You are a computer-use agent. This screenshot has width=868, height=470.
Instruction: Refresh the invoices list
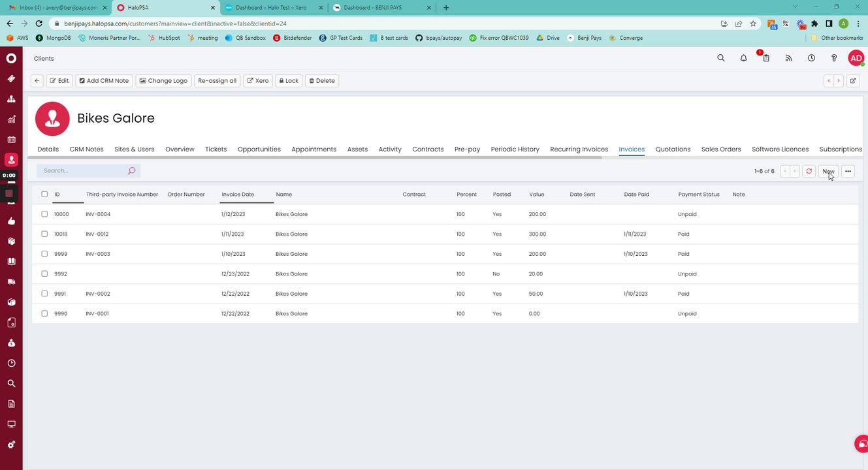809,171
